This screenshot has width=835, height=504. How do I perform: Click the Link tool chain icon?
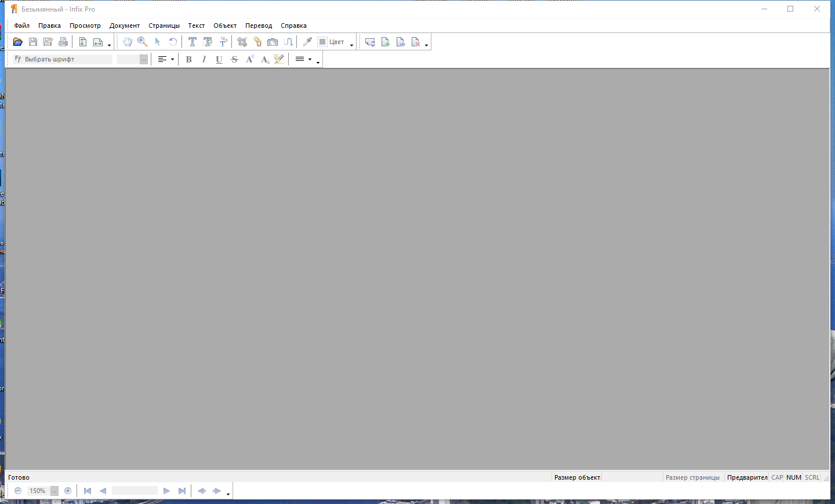[257, 42]
